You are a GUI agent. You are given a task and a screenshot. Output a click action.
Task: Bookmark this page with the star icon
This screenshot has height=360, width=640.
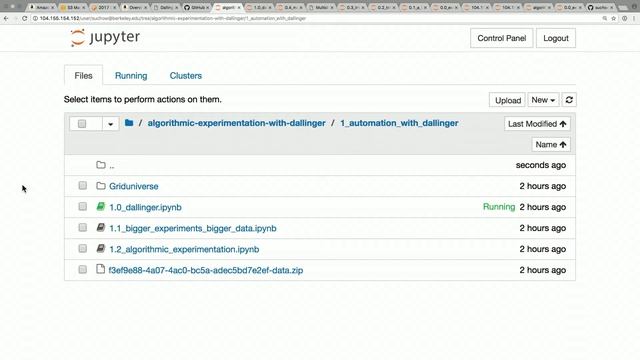(613, 18)
